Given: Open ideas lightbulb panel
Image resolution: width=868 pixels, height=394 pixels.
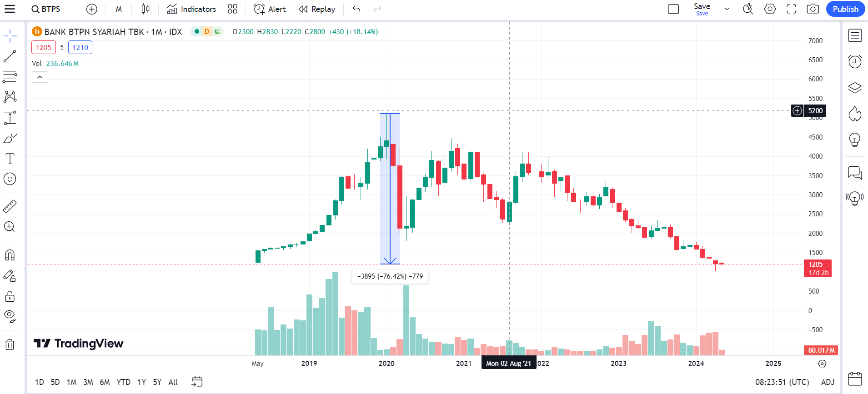Looking at the screenshot, I should (x=855, y=140).
